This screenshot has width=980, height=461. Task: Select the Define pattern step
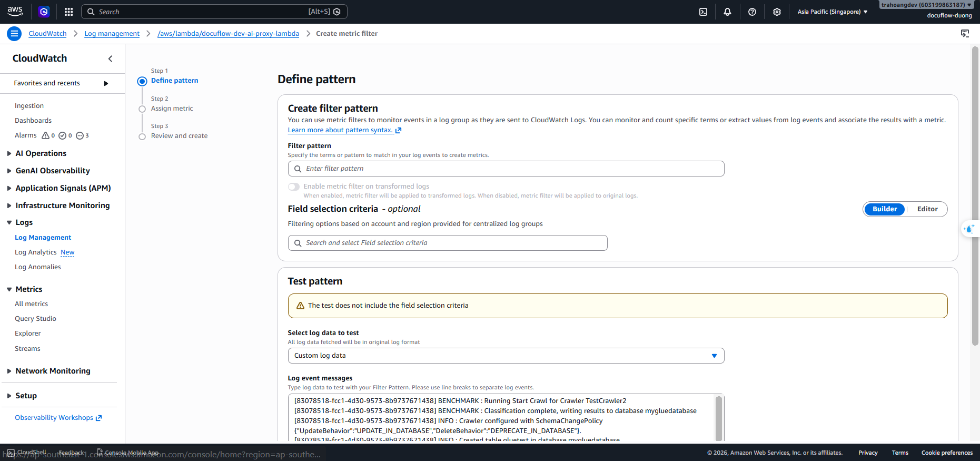coord(174,81)
